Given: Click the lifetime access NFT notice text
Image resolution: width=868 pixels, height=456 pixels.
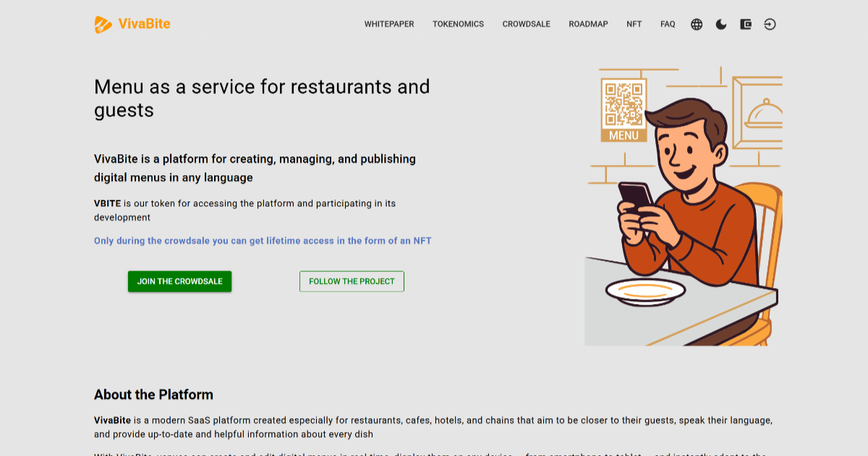Looking at the screenshot, I should [x=263, y=241].
